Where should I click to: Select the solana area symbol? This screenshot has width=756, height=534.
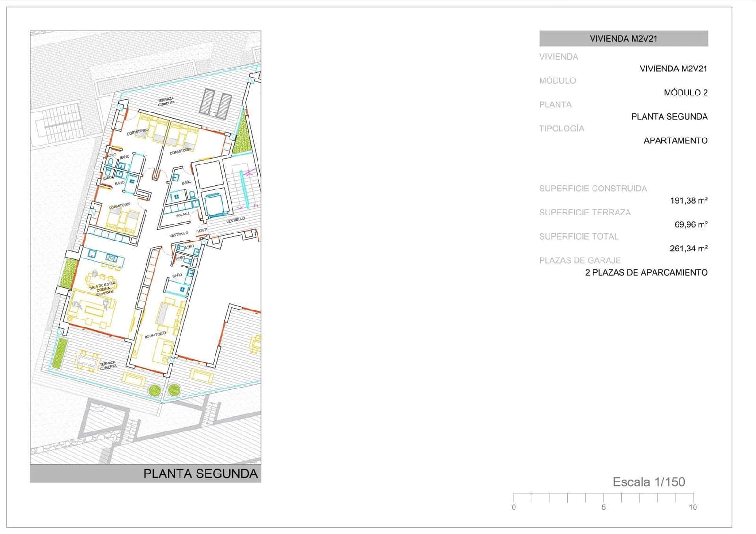tap(183, 214)
